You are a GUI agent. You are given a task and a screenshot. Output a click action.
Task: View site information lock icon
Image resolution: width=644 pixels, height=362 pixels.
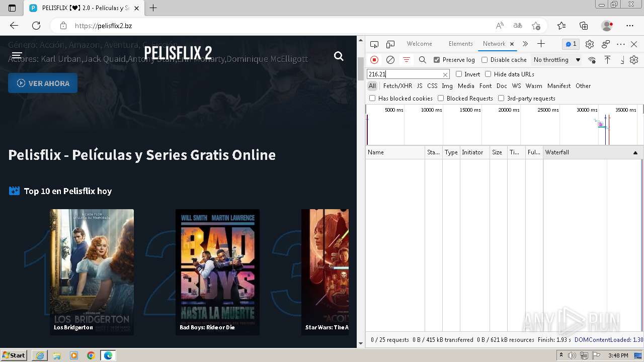point(63,26)
